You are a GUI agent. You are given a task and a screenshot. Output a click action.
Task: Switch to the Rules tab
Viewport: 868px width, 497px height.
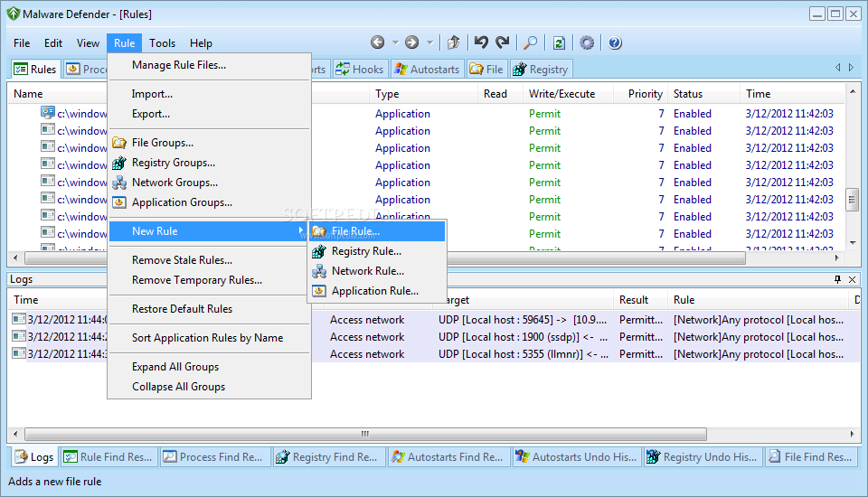[35, 70]
